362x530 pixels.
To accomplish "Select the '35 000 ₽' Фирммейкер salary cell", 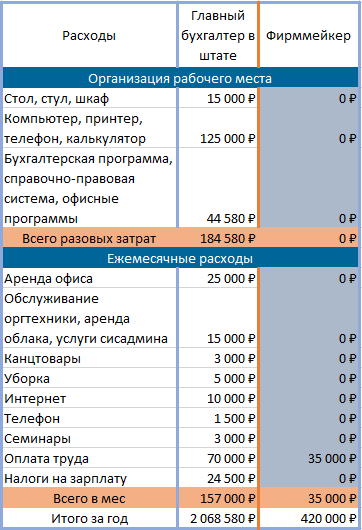I will pos(309,458).
